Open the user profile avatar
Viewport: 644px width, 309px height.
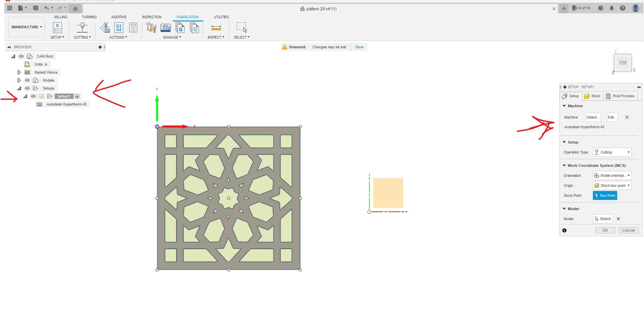pyautogui.click(x=636, y=8)
